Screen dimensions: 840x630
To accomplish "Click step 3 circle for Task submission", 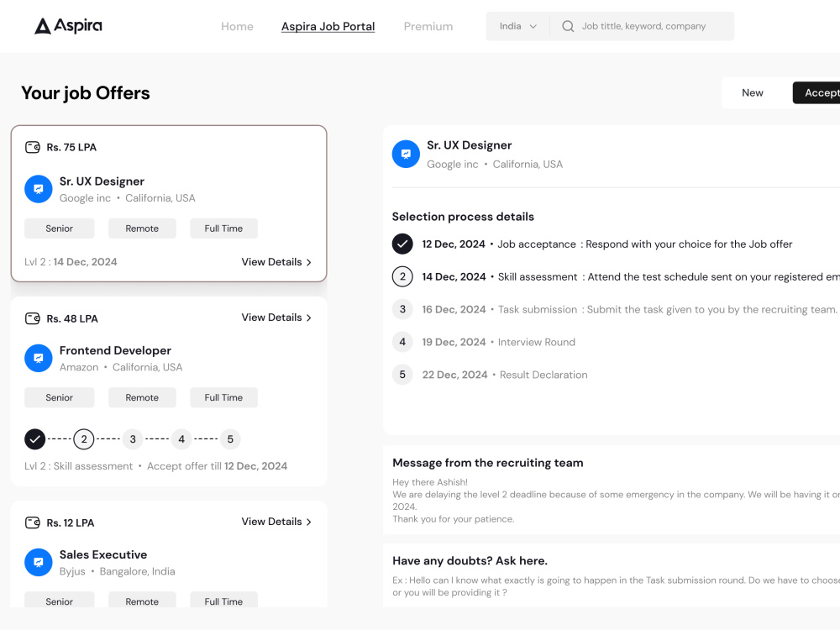I will (402, 309).
